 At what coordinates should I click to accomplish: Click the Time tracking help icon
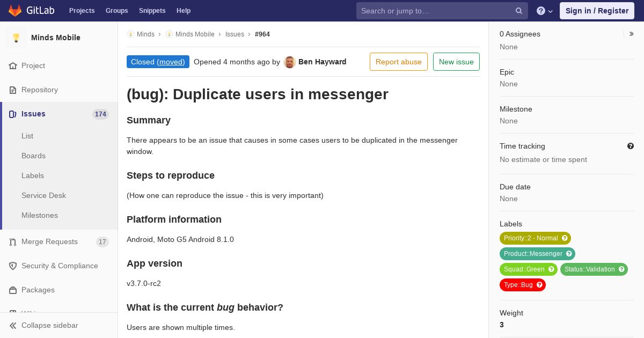pos(630,146)
